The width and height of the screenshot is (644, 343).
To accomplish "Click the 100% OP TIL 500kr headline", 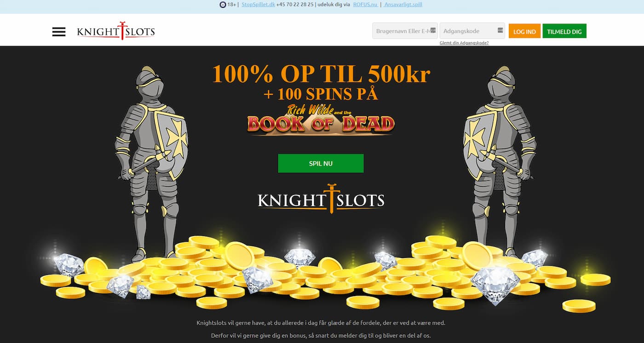I will 321,74.
